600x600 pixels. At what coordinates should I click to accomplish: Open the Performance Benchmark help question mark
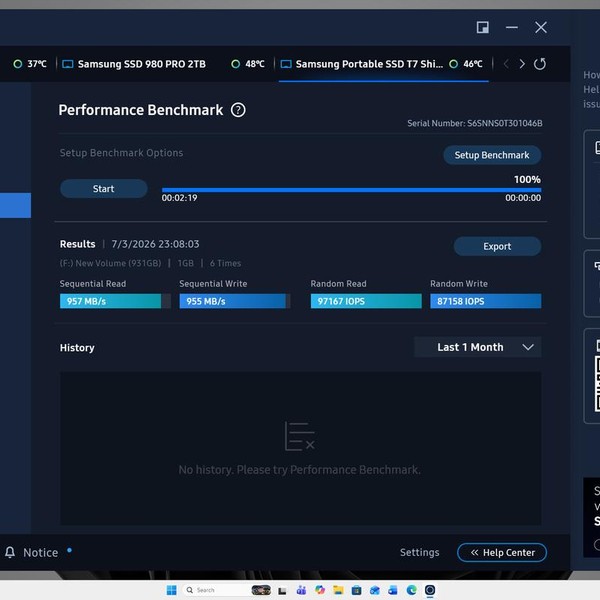click(x=238, y=110)
